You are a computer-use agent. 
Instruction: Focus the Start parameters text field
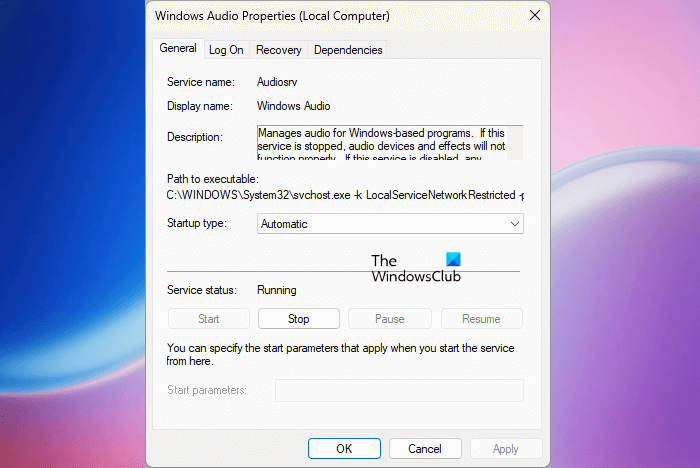tap(399, 390)
